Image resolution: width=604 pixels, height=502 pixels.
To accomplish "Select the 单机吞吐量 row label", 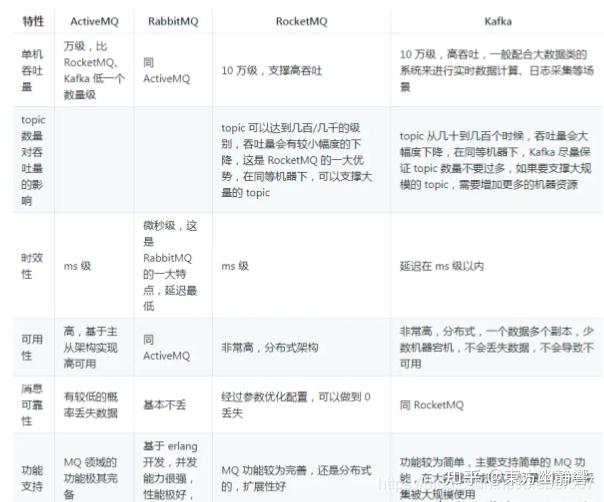I will pyautogui.click(x=32, y=71).
